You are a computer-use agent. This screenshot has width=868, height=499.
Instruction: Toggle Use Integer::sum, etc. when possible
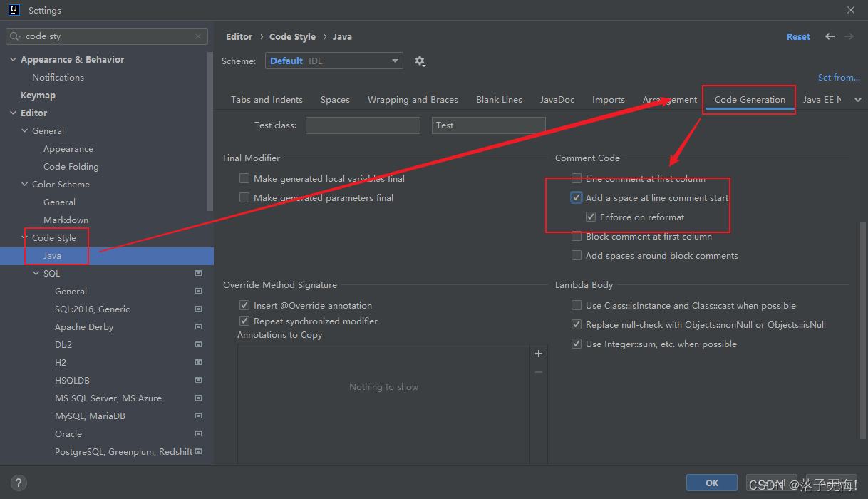[x=577, y=344]
